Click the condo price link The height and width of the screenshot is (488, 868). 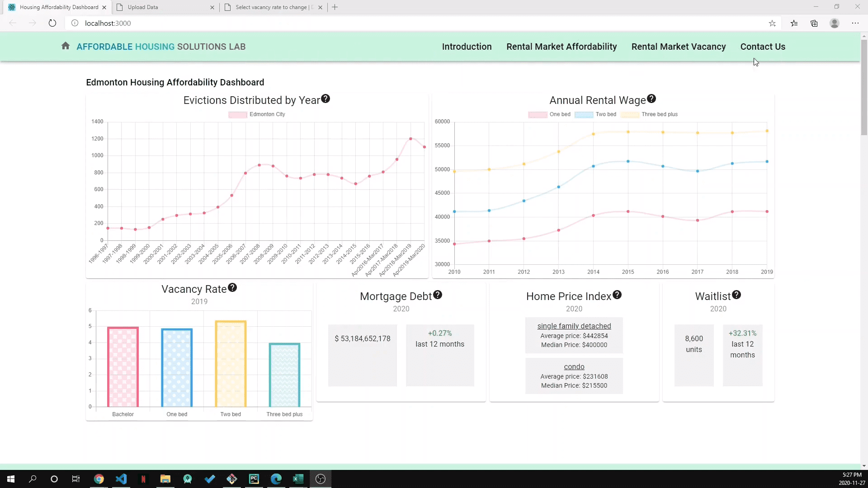pyautogui.click(x=574, y=366)
